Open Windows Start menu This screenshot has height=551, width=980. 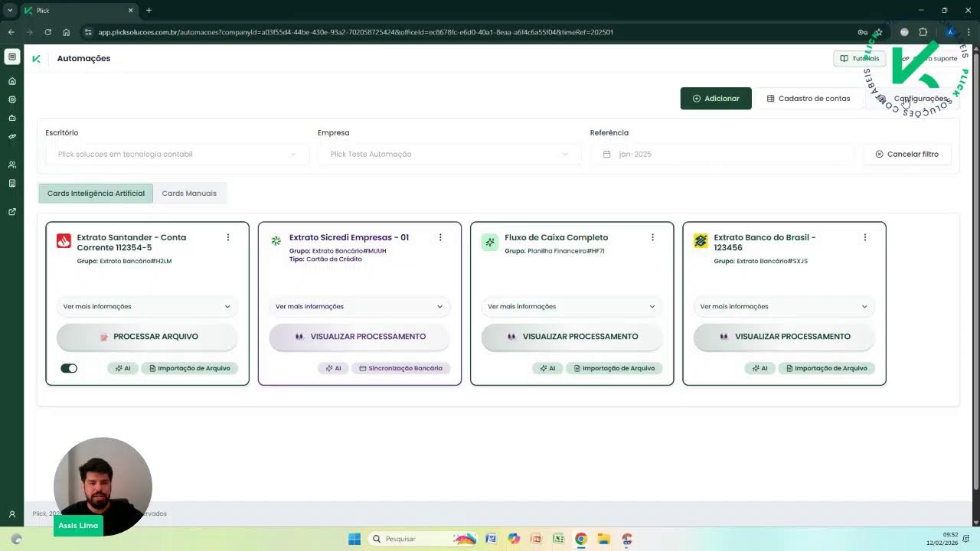pyautogui.click(x=354, y=539)
